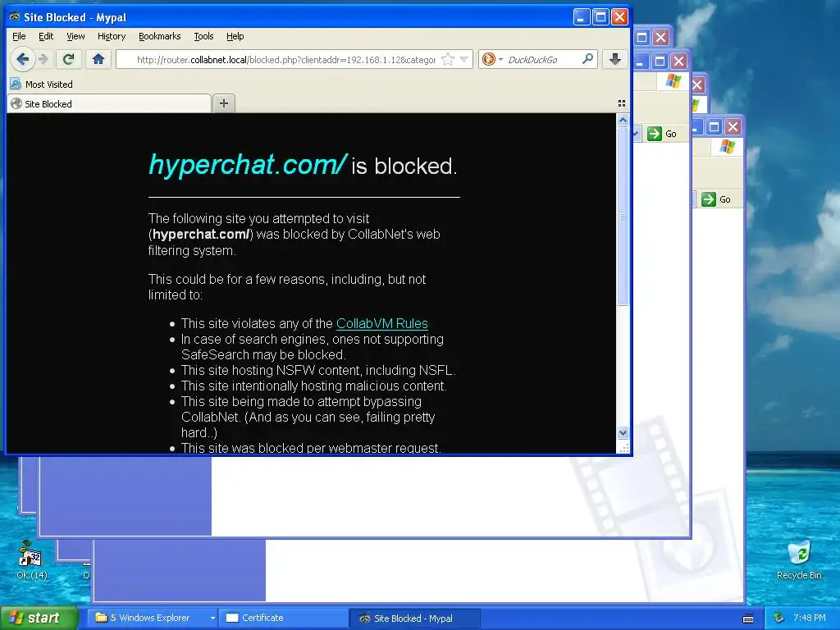Open the File menu
This screenshot has height=630, width=840.
tap(19, 36)
